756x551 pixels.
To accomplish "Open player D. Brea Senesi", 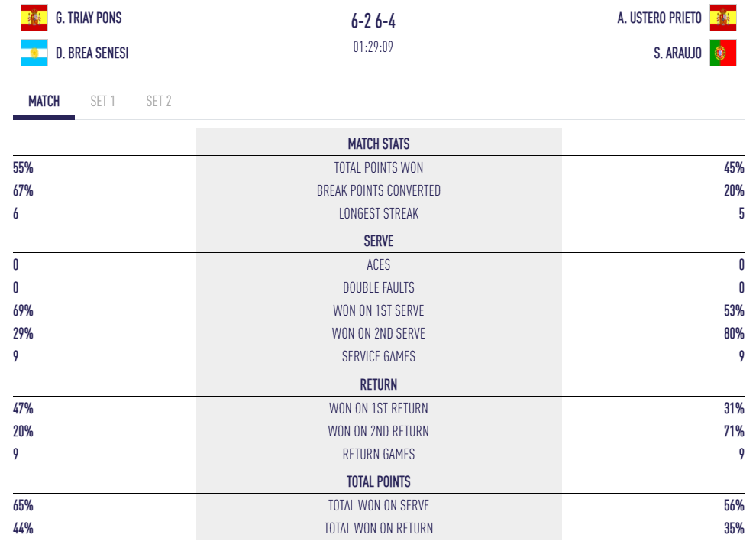I will point(92,53).
